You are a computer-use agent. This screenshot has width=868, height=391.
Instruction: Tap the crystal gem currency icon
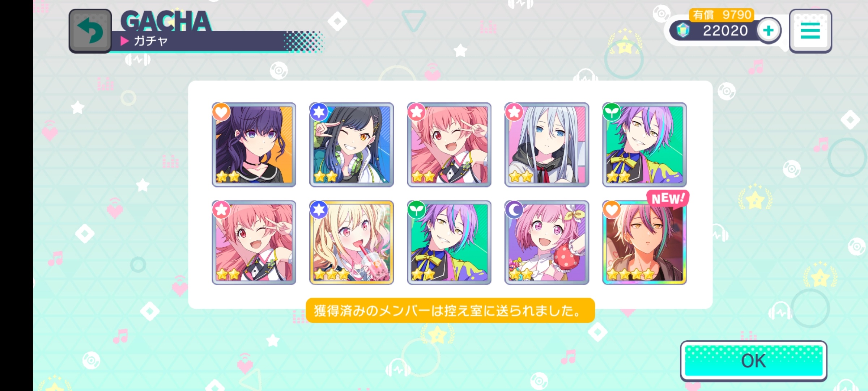click(x=683, y=30)
